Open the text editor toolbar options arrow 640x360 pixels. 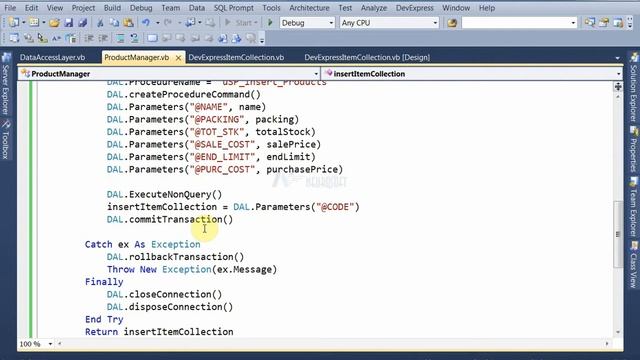tap(262, 40)
